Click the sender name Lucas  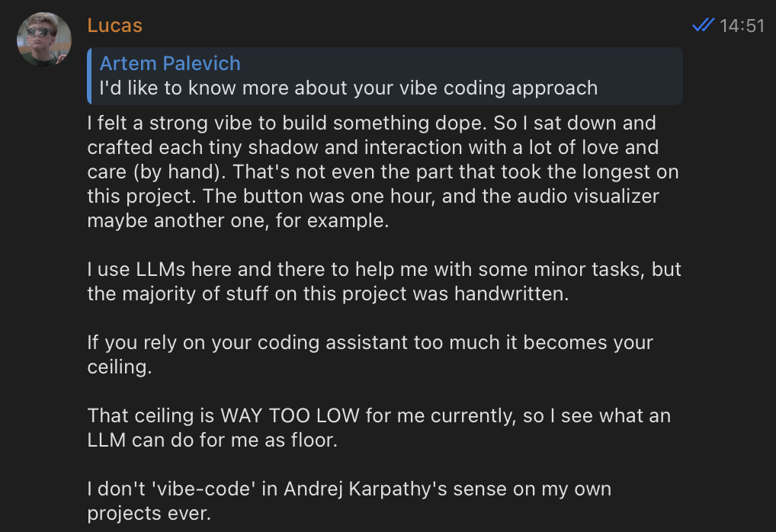point(115,25)
